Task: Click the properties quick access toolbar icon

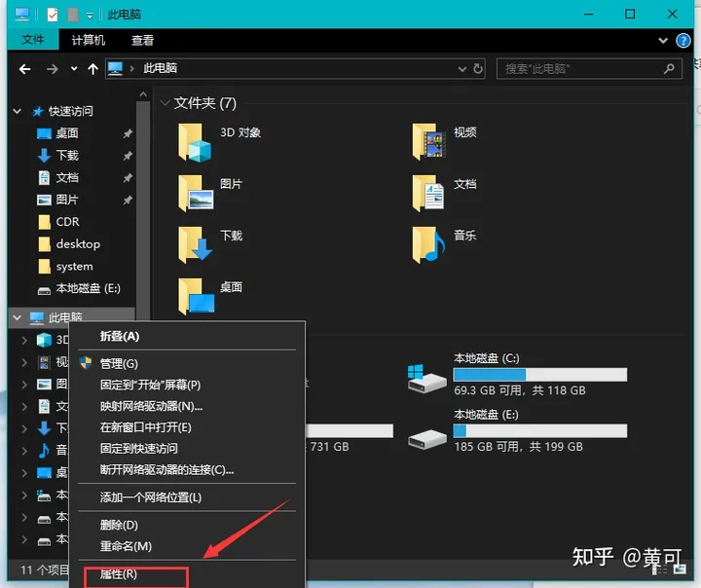Action: coord(53,15)
